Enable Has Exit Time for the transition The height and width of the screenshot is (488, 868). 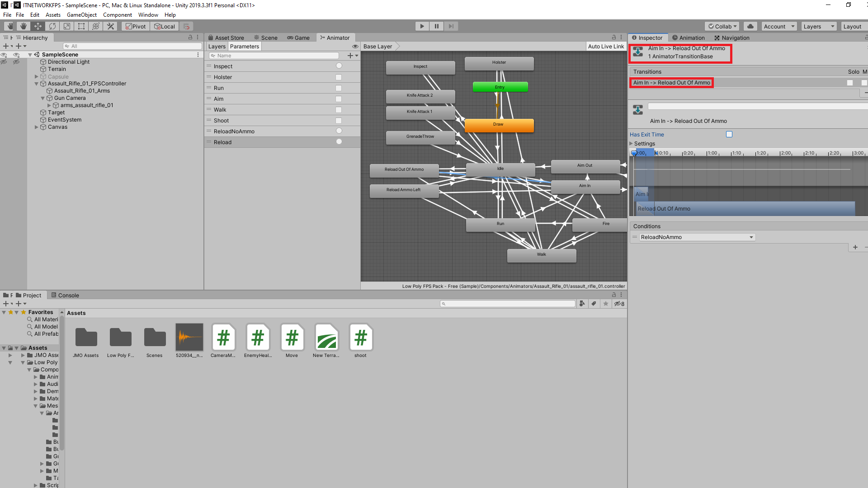729,134
